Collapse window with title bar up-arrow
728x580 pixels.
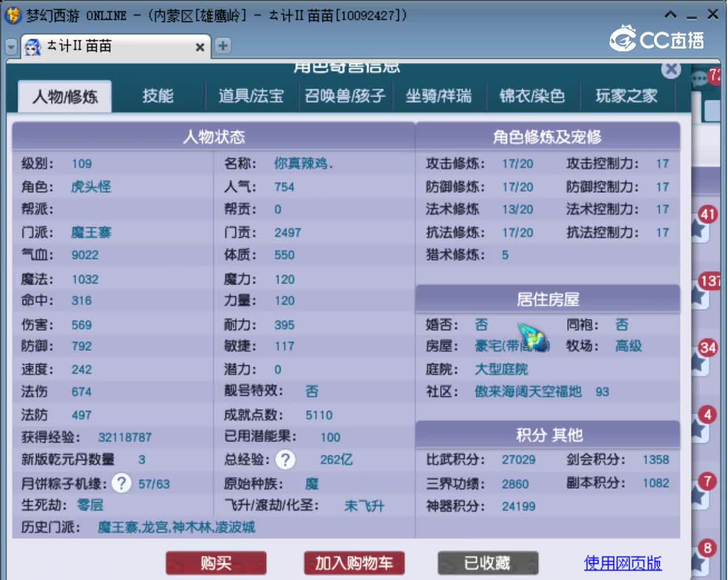tap(671, 15)
